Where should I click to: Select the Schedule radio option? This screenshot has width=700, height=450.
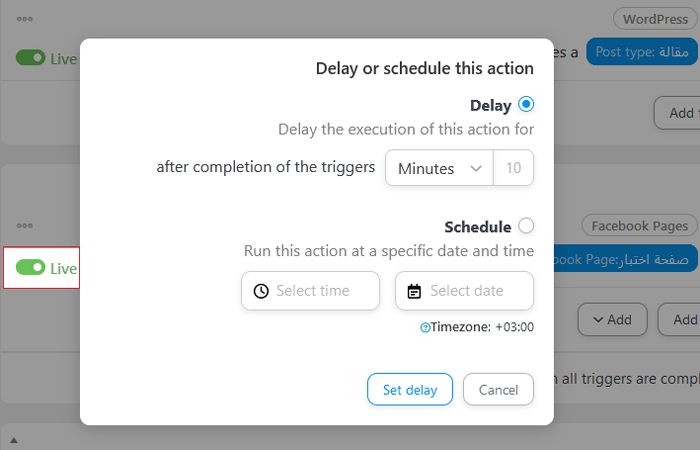pyautogui.click(x=526, y=226)
